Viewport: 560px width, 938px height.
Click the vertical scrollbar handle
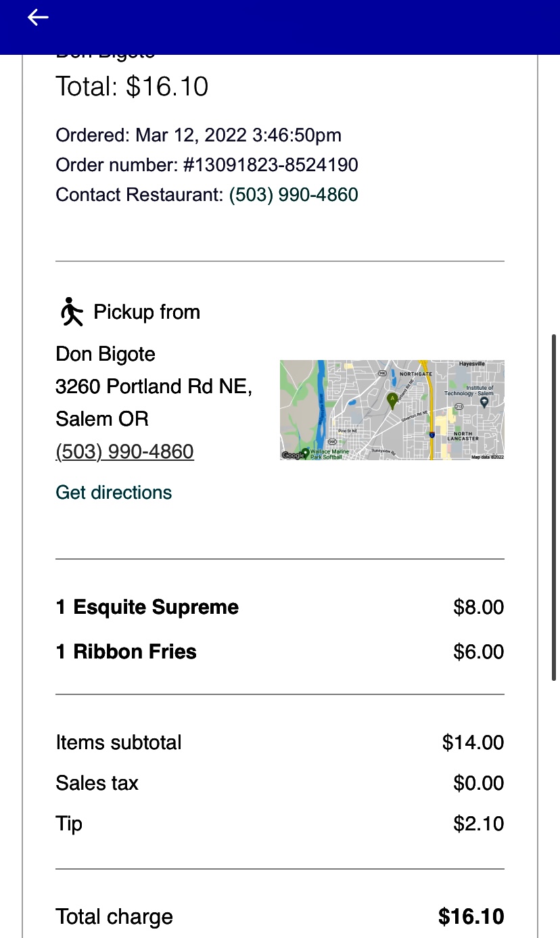pyautogui.click(x=555, y=508)
